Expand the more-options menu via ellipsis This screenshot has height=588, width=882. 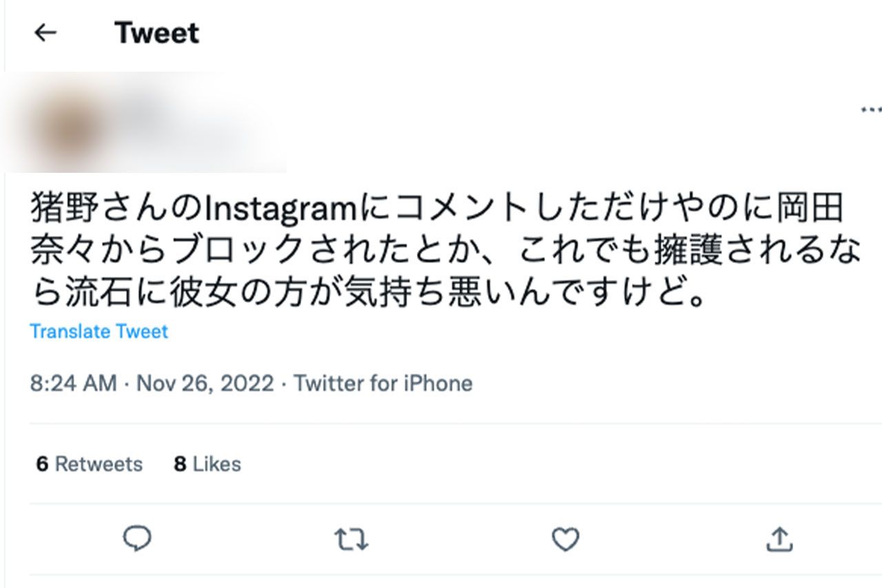tap(872, 109)
